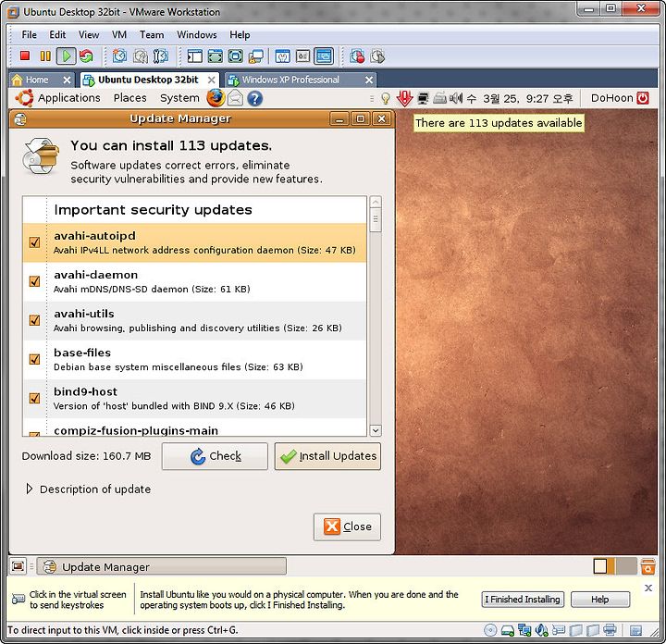Open the Snapshot Manager wrench-clock icon
Image resolution: width=666 pixels, height=644 pixels.
tap(161, 56)
